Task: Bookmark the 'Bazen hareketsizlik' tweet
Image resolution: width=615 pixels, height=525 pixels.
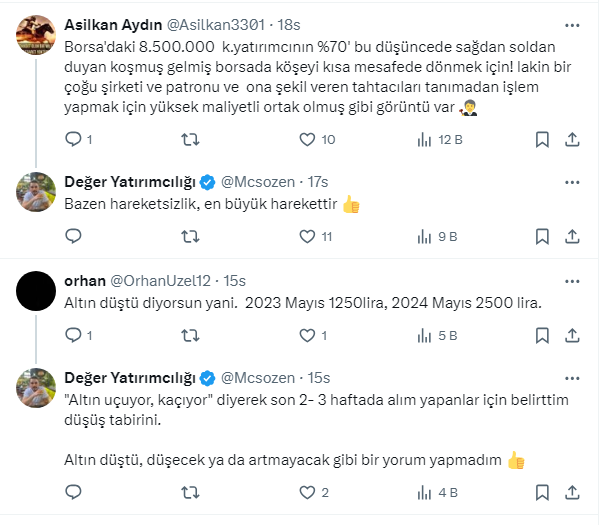Action: point(541,237)
